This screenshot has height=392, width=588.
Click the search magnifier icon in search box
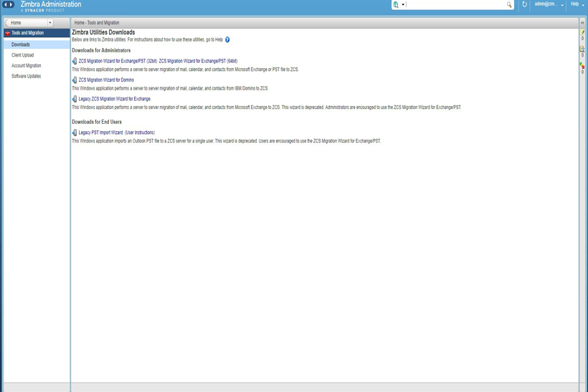509,4
